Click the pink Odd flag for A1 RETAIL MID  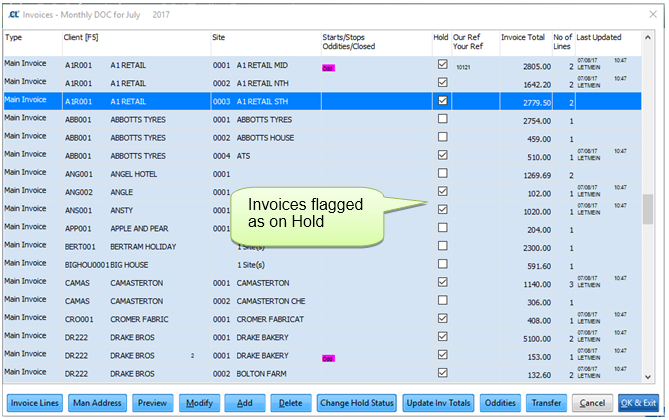[328, 68]
